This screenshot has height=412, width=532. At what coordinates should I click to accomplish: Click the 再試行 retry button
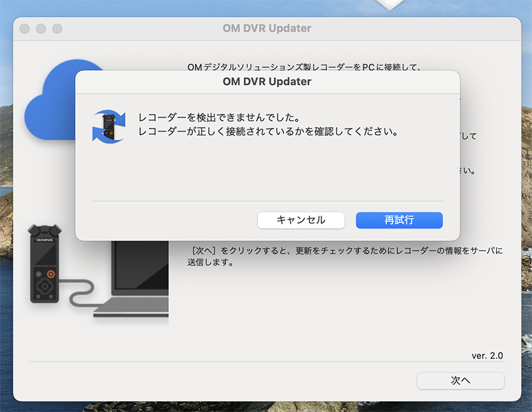[399, 220]
